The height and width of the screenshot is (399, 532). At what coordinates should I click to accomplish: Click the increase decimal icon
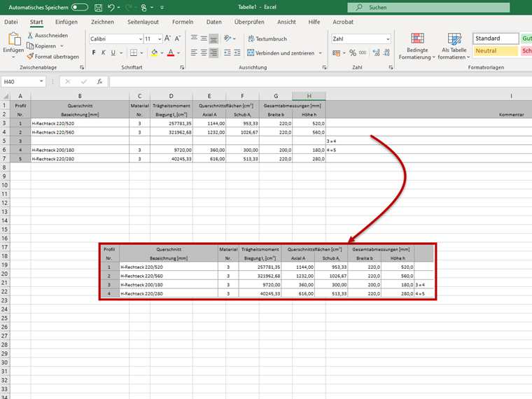pos(377,53)
